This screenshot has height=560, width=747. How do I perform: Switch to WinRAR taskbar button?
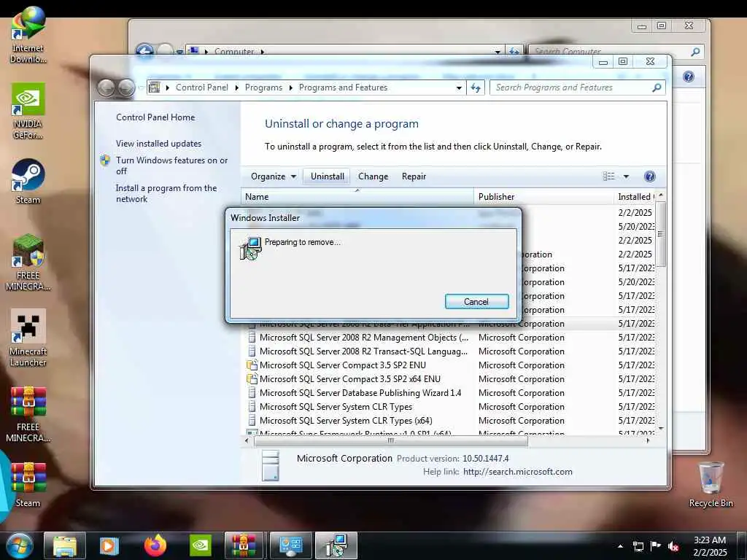pyautogui.click(x=244, y=545)
